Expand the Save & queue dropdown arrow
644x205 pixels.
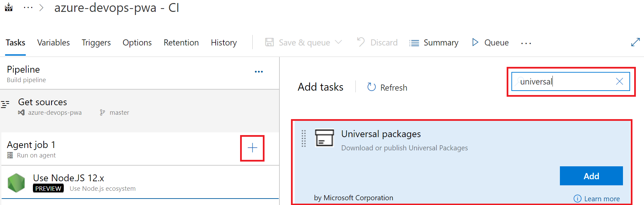tap(338, 42)
